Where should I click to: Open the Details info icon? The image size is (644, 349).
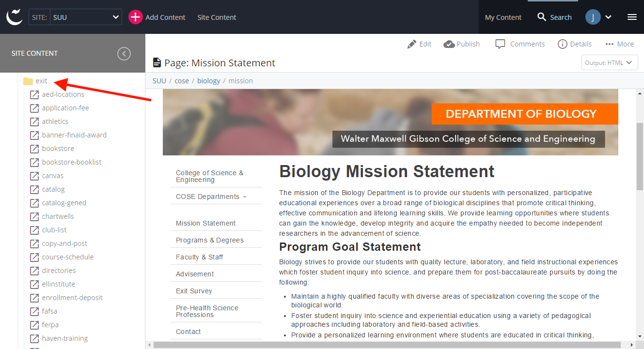[562, 44]
